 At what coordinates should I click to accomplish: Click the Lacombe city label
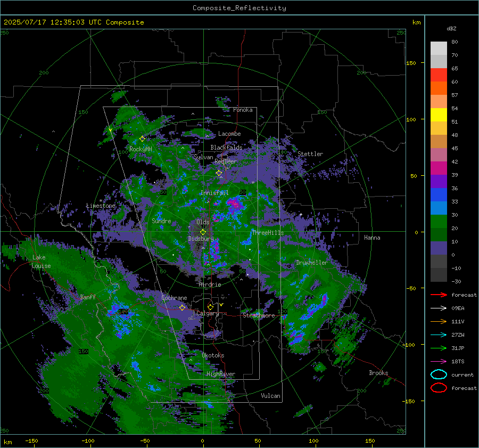click(229, 134)
